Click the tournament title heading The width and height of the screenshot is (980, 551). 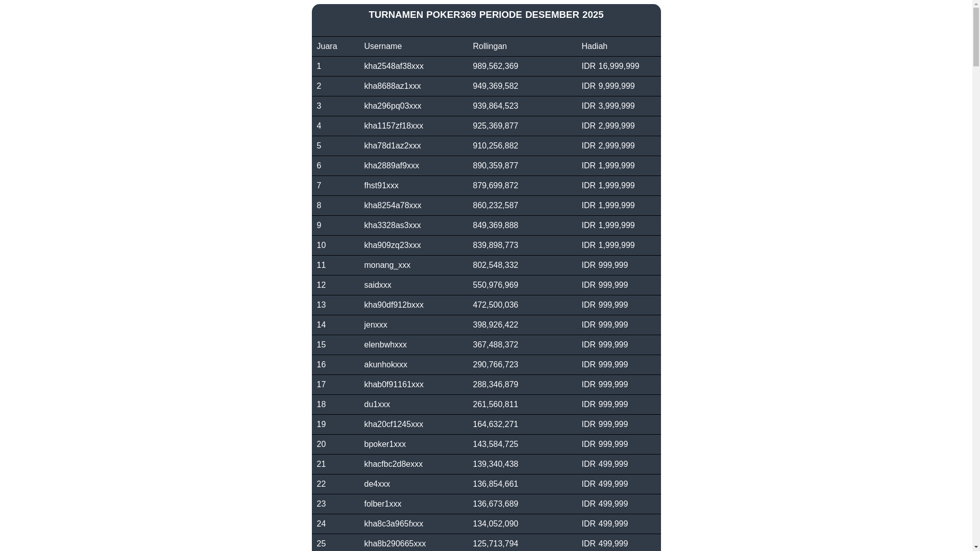[x=485, y=15]
